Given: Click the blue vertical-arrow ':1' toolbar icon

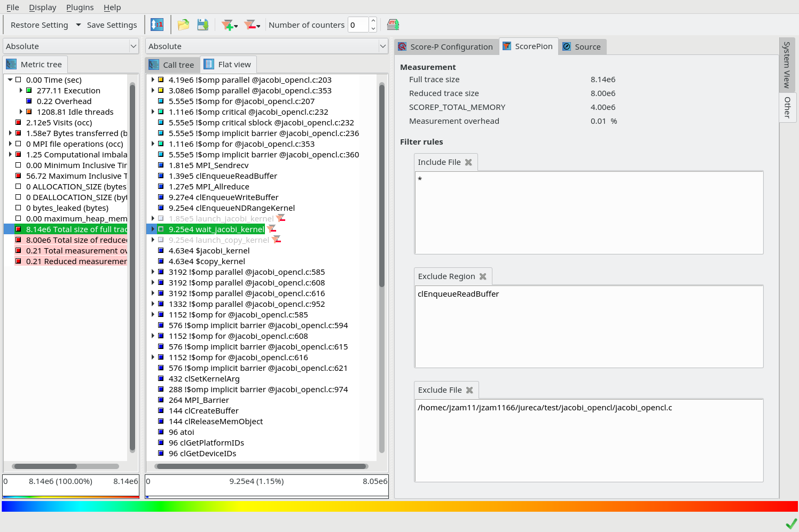Looking at the screenshot, I should pos(157,25).
